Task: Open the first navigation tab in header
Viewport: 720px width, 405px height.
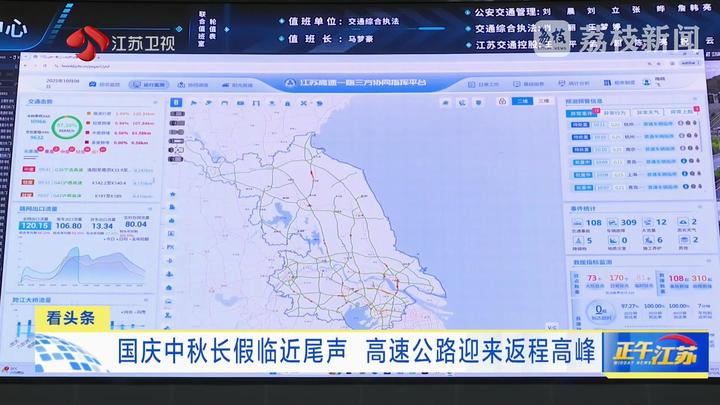Action: pos(106,85)
